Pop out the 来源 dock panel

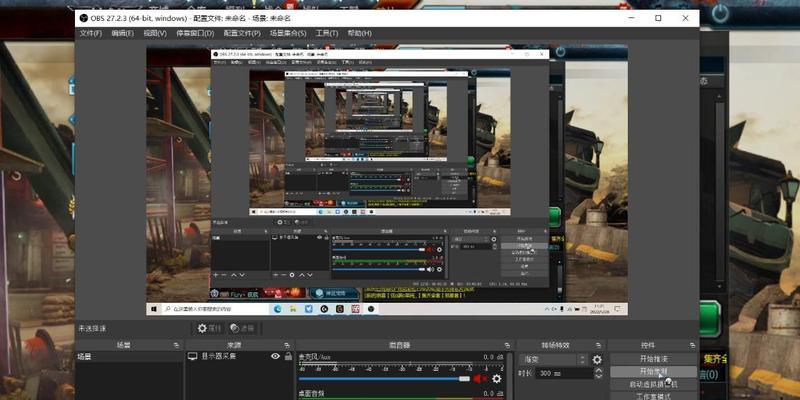point(287,345)
